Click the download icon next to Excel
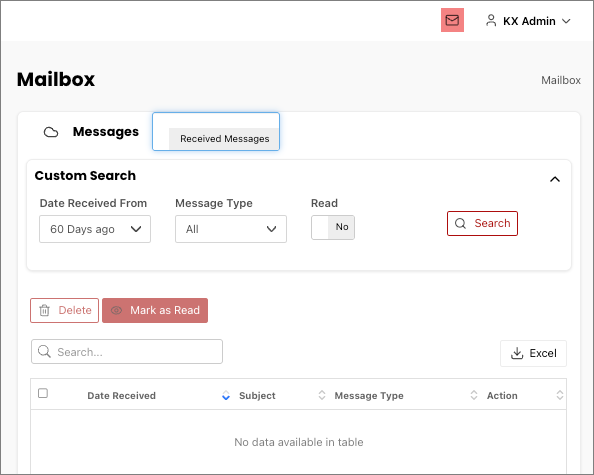Viewport: 594px width, 475px height. coord(517,353)
